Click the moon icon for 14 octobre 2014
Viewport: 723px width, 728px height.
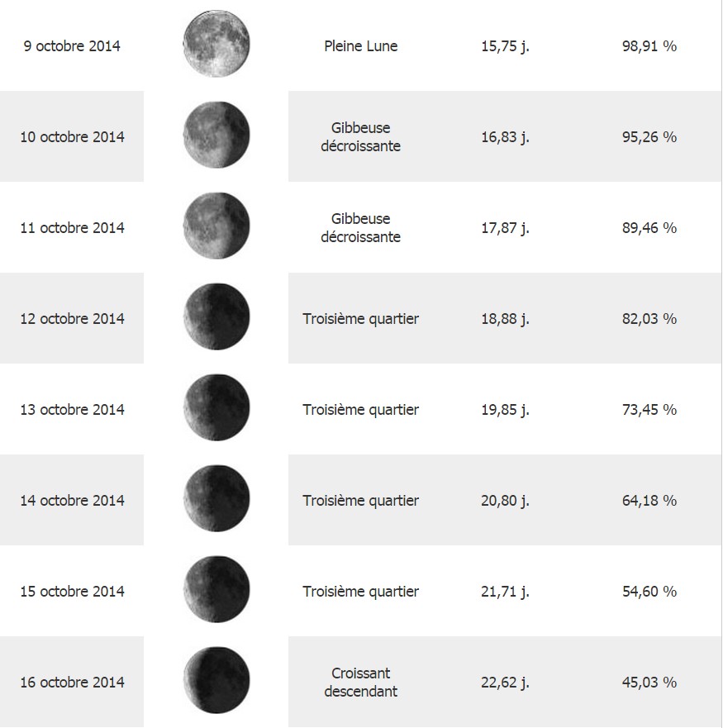[x=216, y=498]
